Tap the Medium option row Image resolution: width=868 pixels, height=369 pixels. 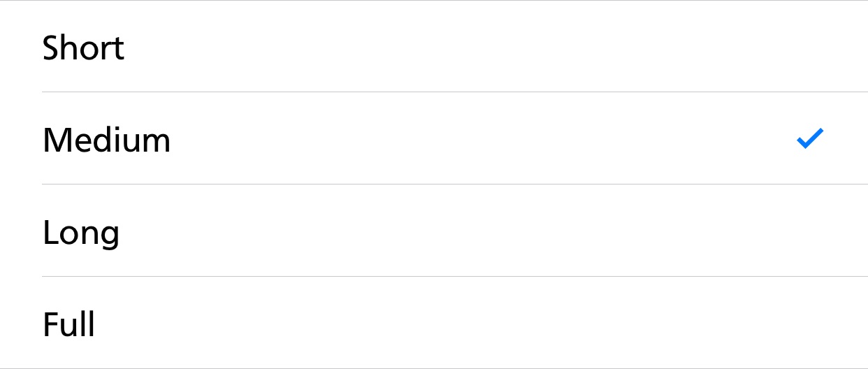(x=434, y=138)
